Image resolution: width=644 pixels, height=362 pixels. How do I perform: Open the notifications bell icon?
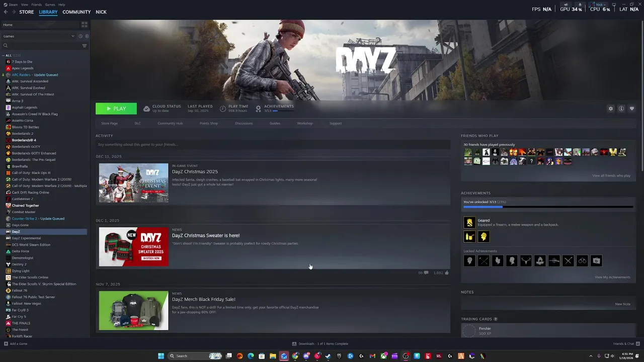(580, 5)
